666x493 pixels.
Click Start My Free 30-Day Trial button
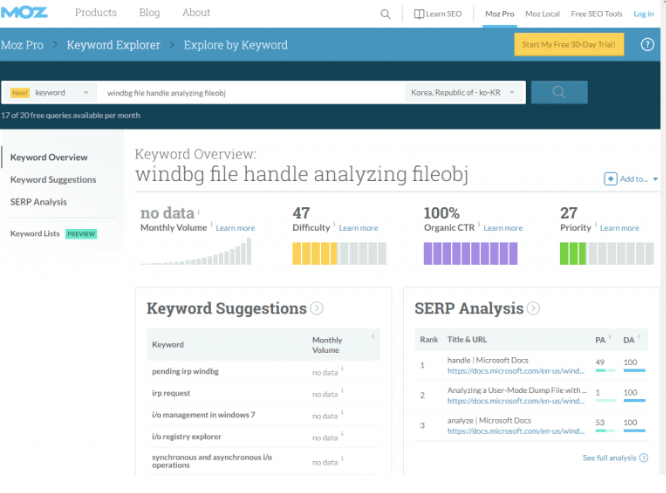[569, 44]
